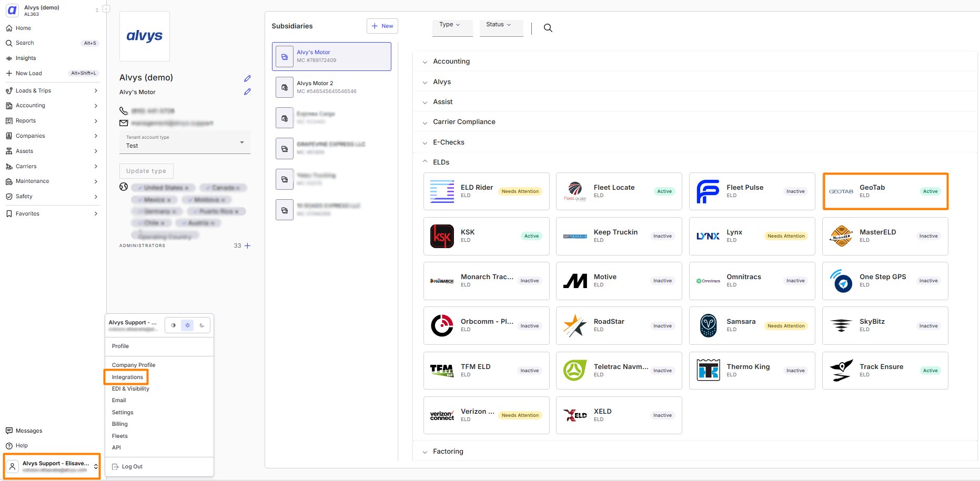Image resolution: width=980 pixels, height=481 pixels.
Task: Click the Alvys Motor 2 subsidiary icon
Action: coord(285,87)
